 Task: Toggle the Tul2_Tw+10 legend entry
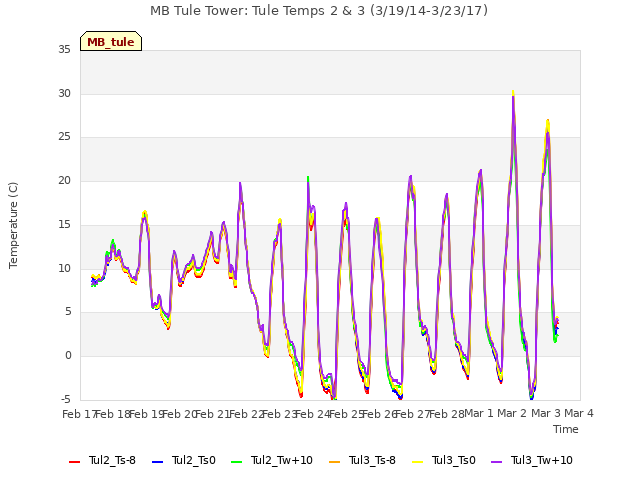click(x=272, y=460)
